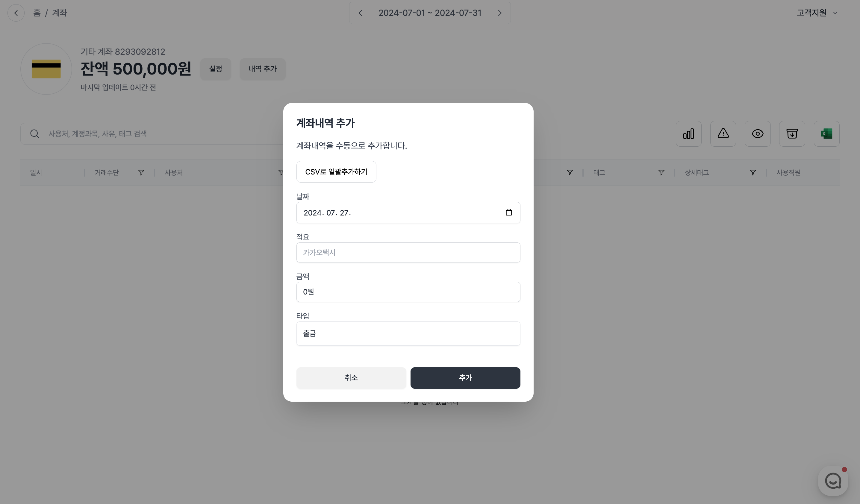Go to previous date range
The image size is (860, 504).
pyautogui.click(x=360, y=13)
